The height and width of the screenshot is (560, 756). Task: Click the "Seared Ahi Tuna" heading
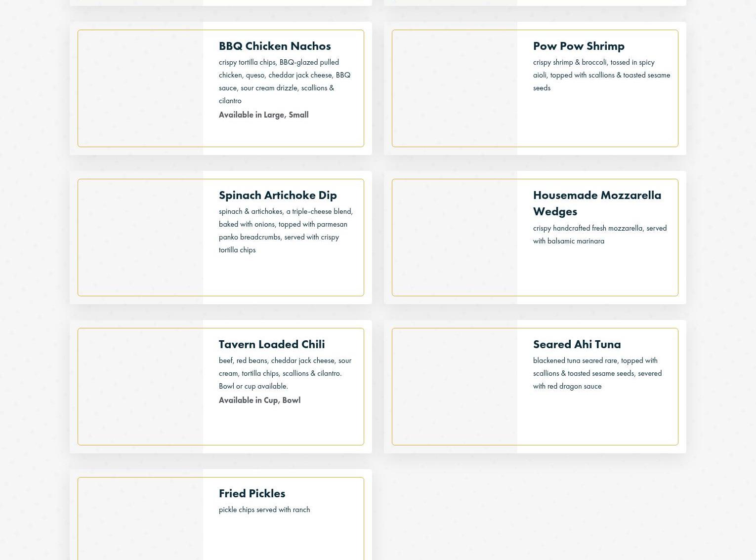coord(577,344)
